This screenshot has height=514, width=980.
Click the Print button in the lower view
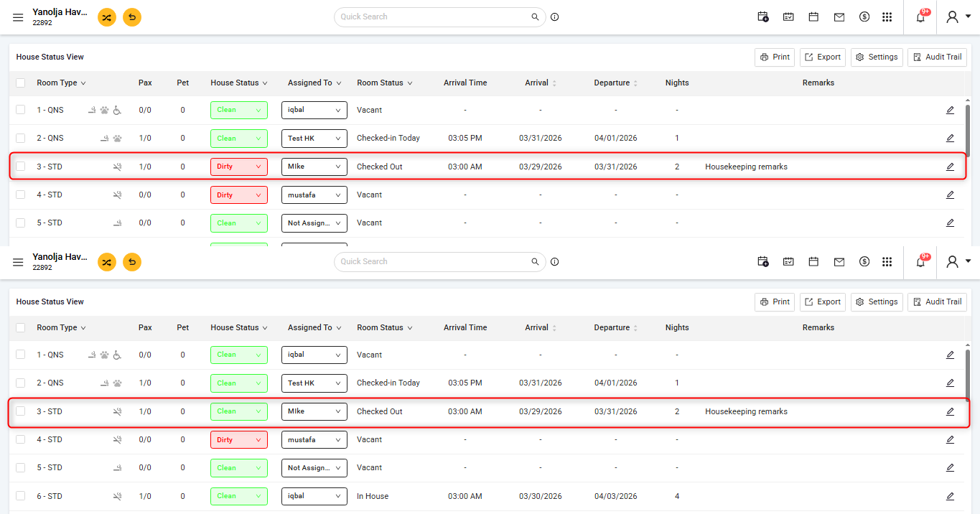pyautogui.click(x=775, y=302)
